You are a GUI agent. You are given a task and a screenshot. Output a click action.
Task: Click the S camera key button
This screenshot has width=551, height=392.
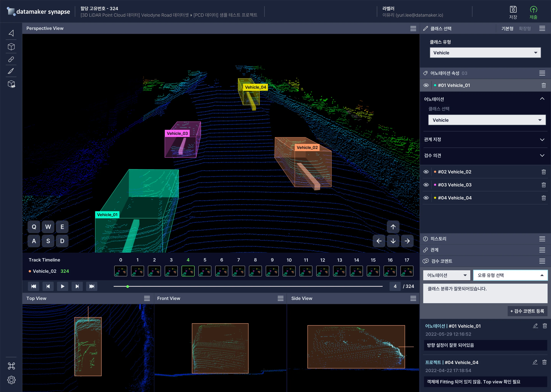48,241
